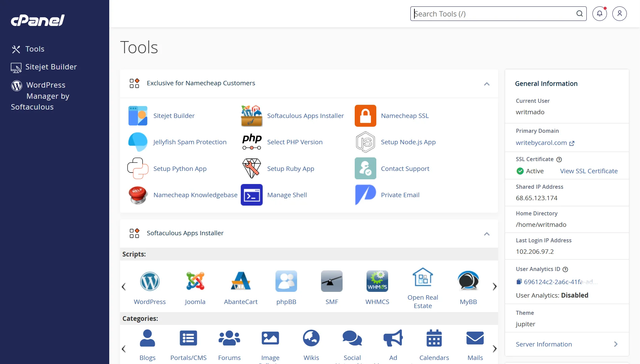Open the Blogs category icon

point(147,338)
